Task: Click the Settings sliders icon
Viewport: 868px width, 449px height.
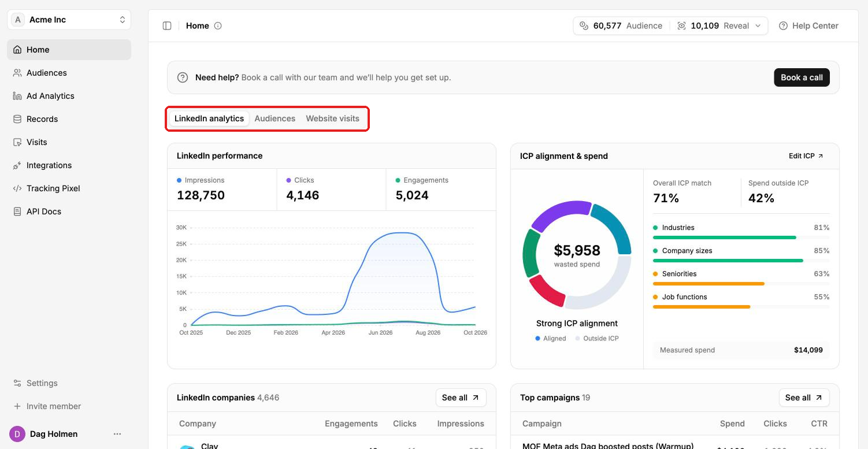Action: pos(17,383)
